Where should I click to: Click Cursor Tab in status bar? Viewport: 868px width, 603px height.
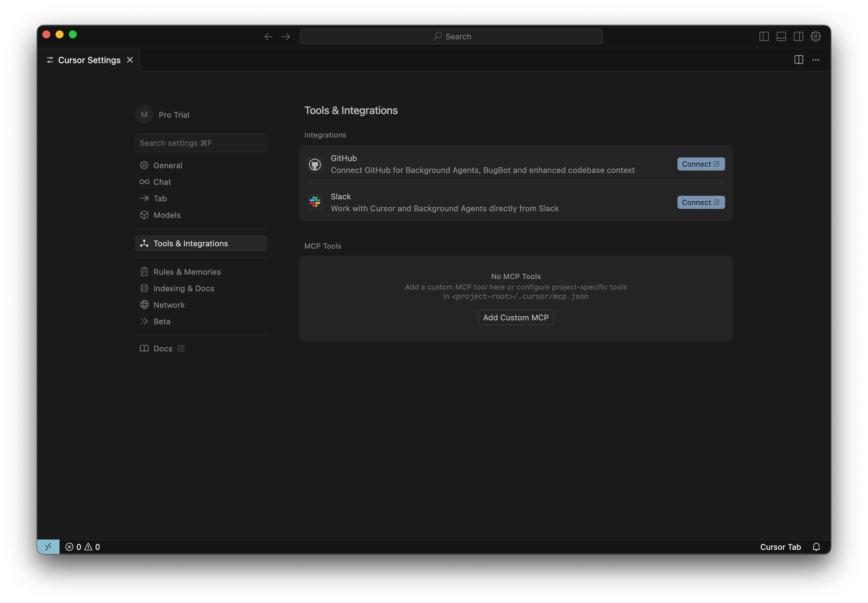coord(780,547)
